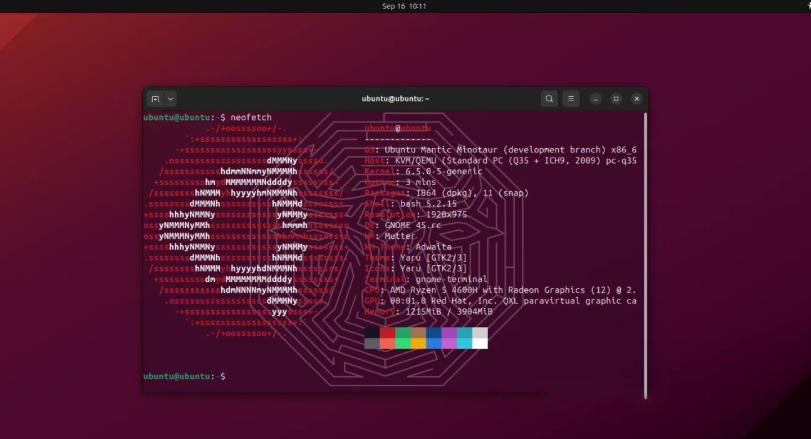811x439 pixels.
Task: Click the CPU AMD Ryzen 5 4600H line
Action: pos(500,290)
